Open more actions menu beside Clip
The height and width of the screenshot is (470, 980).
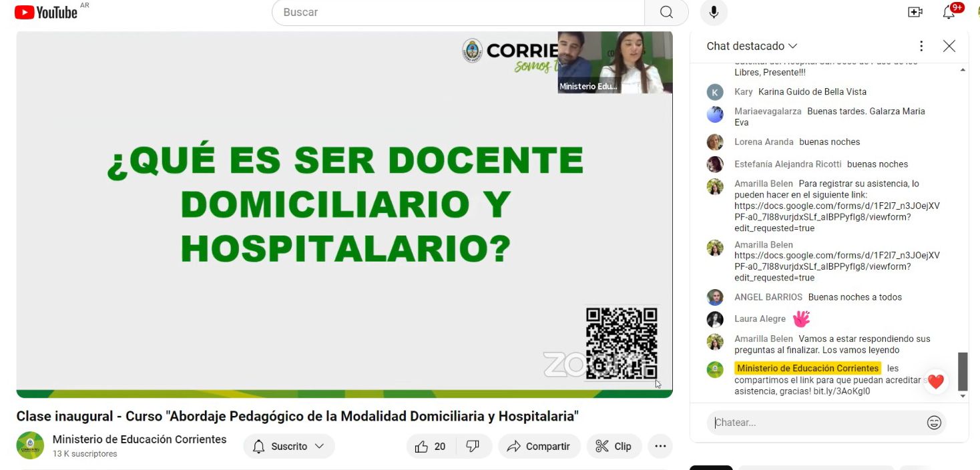click(660, 447)
